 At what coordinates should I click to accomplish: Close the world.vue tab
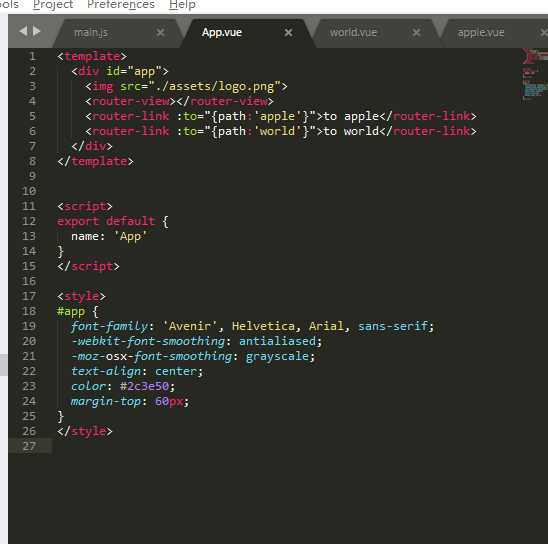(416, 32)
